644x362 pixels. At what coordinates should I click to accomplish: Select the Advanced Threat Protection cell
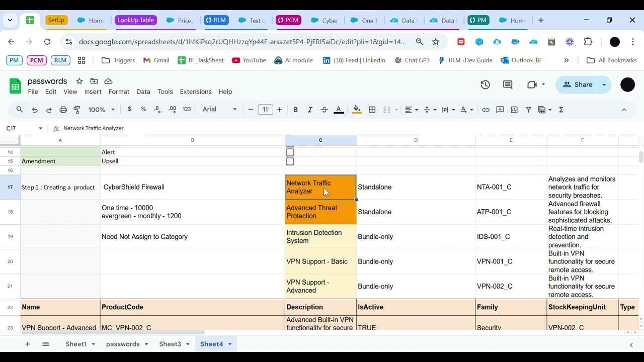(x=320, y=212)
